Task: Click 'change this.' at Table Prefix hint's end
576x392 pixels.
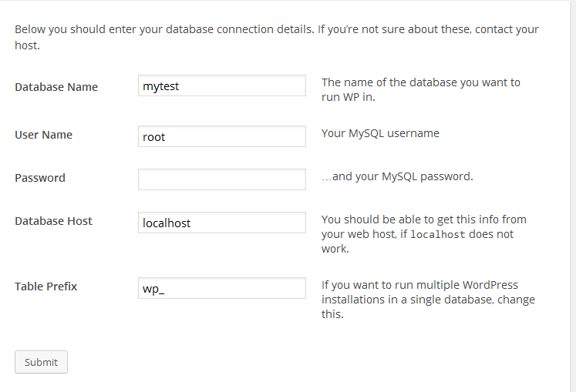Action: point(332,314)
